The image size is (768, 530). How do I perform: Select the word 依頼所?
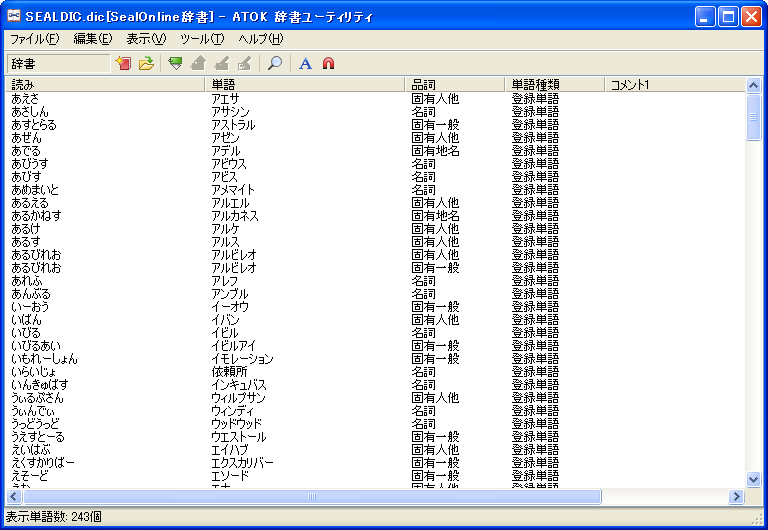coord(229,371)
